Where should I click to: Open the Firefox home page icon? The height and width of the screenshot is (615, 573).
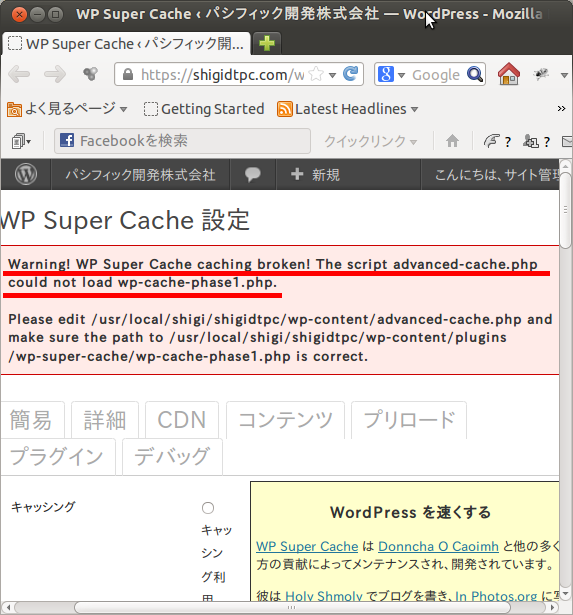[509, 74]
